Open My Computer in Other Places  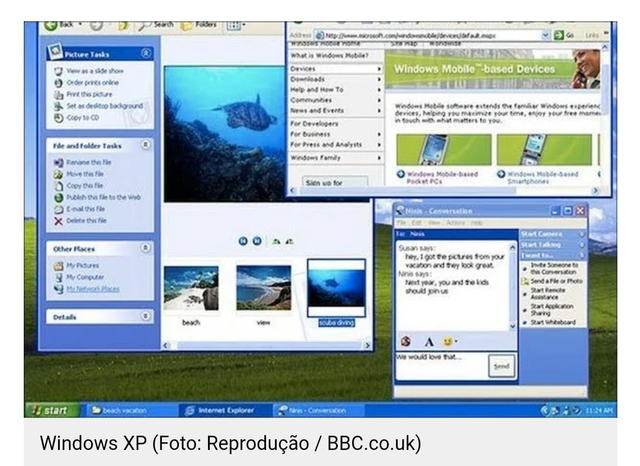coord(79,277)
